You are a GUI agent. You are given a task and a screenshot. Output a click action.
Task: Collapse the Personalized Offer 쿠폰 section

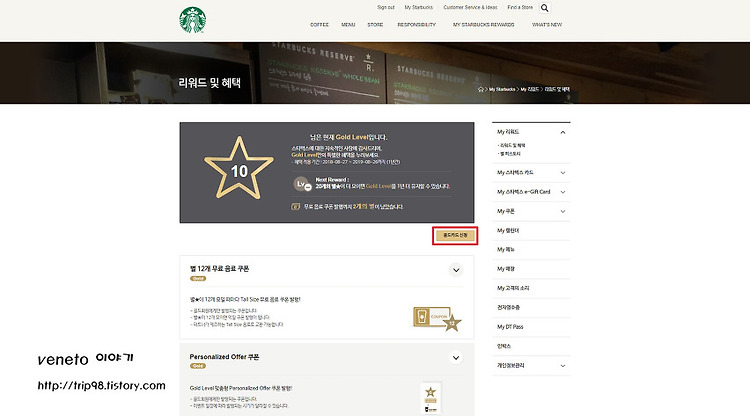(456, 358)
